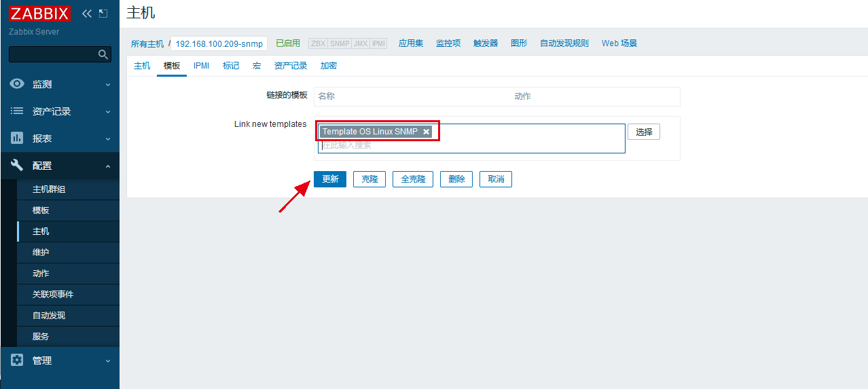Remove Template OS Linux SNMP tag

(x=426, y=132)
